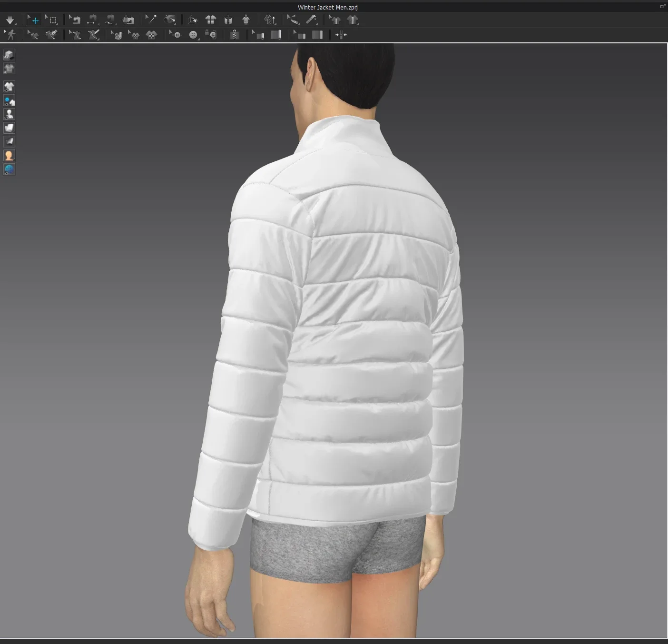
Task: Undock the 3D window via corner icon
Action: coord(662,6)
